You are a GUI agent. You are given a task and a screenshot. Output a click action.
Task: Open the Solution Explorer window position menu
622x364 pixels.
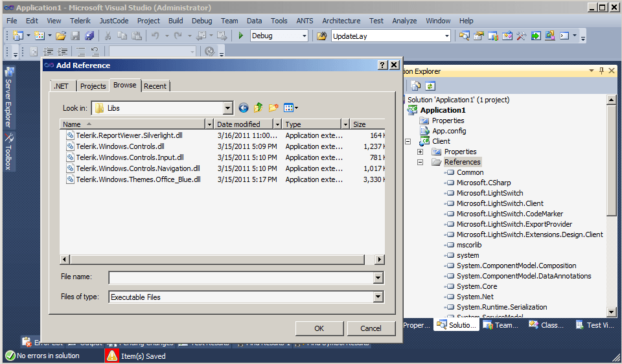coord(591,71)
